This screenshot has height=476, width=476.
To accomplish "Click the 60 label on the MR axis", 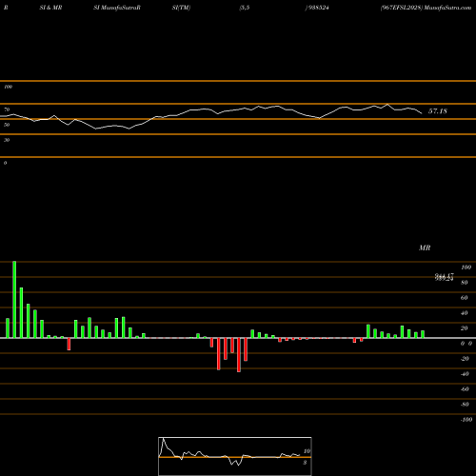I will pos(464,298).
